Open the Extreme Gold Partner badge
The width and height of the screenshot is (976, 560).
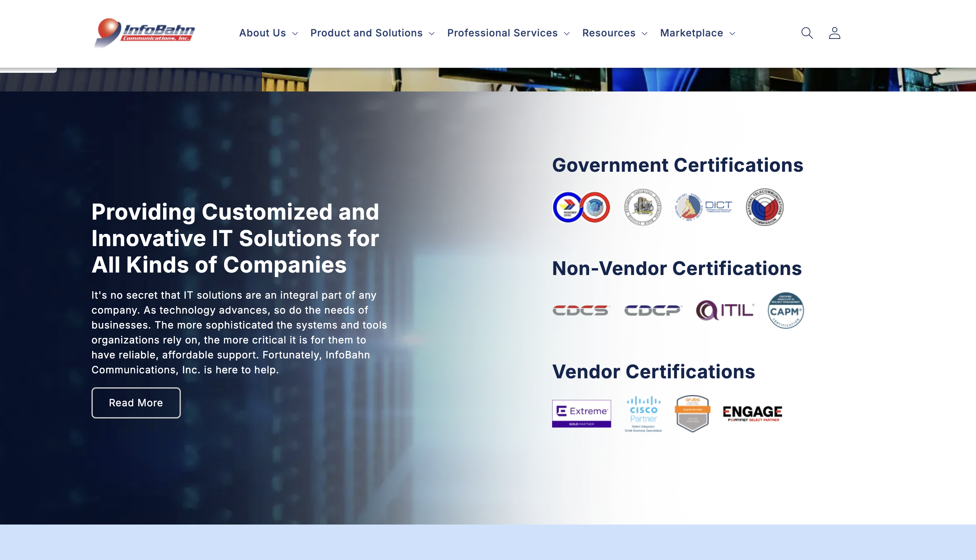[581, 413]
